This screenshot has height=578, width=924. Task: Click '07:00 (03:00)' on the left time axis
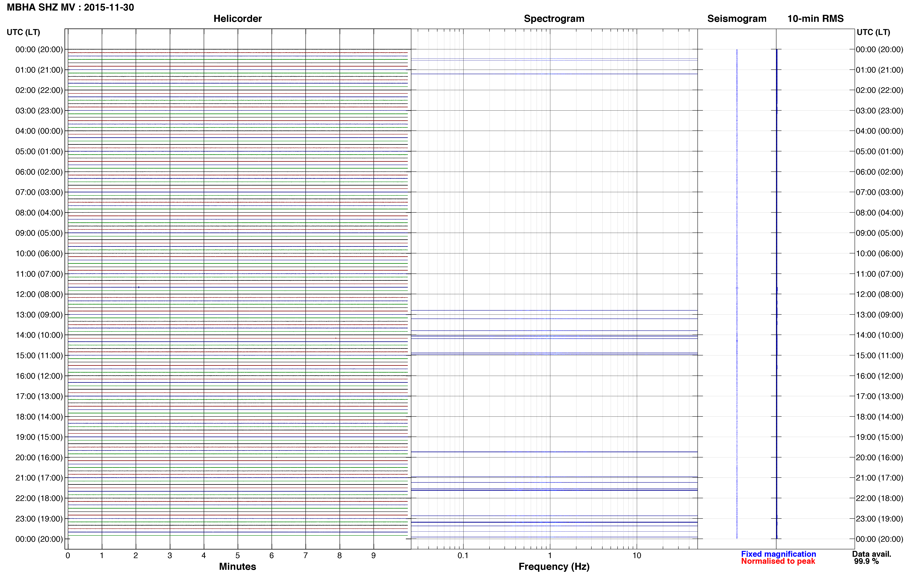pos(39,192)
